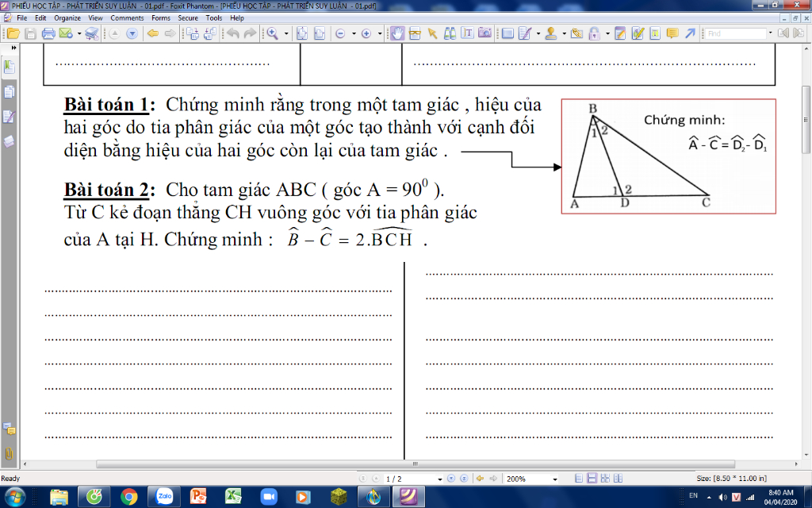812x508 pixels.
Task: Open Google Chrome from the taskbar
Action: click(129, 497)
